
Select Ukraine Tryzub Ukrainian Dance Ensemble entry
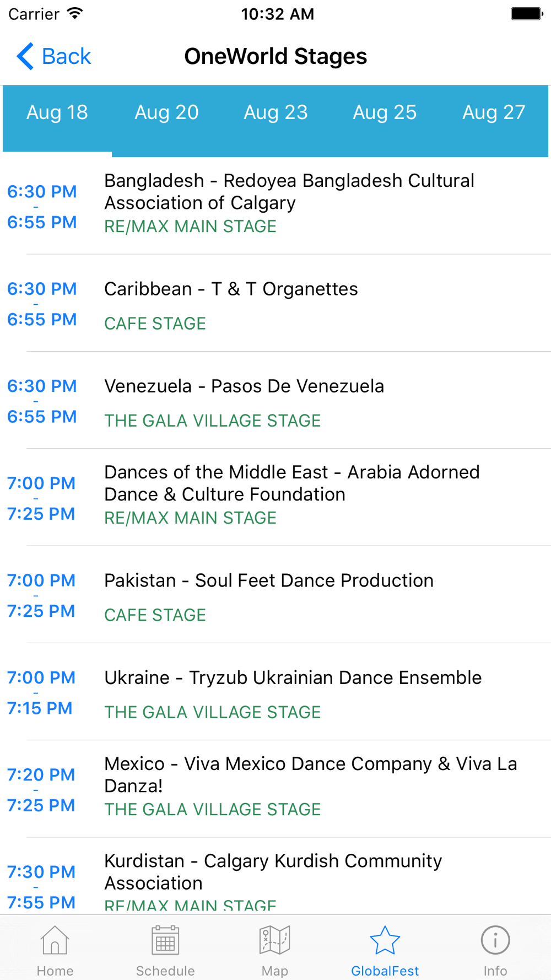[x=275, y=692]
